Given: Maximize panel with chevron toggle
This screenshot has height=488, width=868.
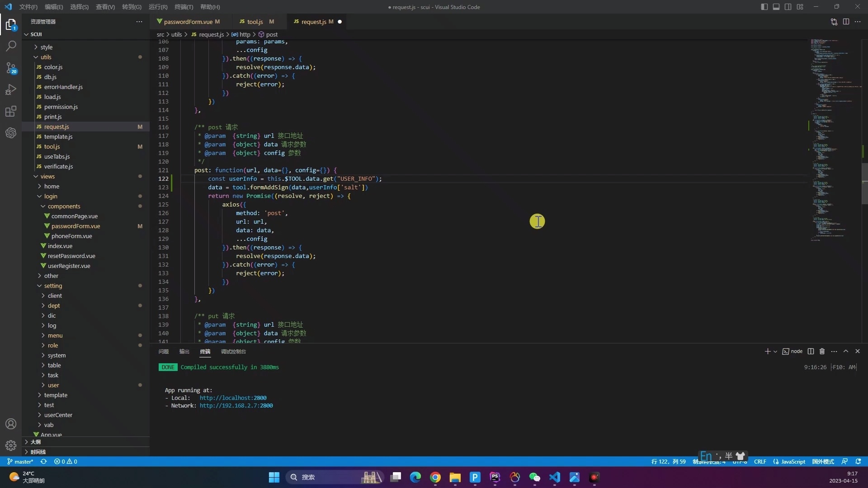Looking at the screenshot, I should (x=846, y=351).
